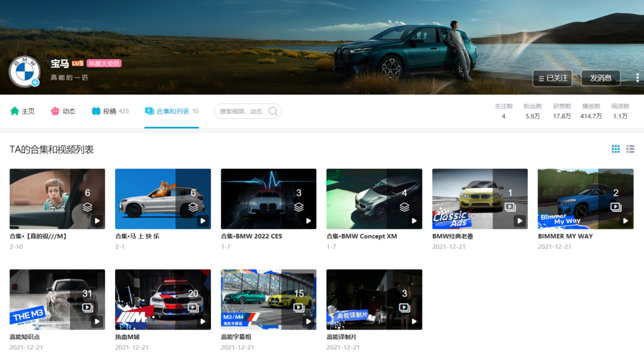Click the title 高能字幕组

point(236,337)
